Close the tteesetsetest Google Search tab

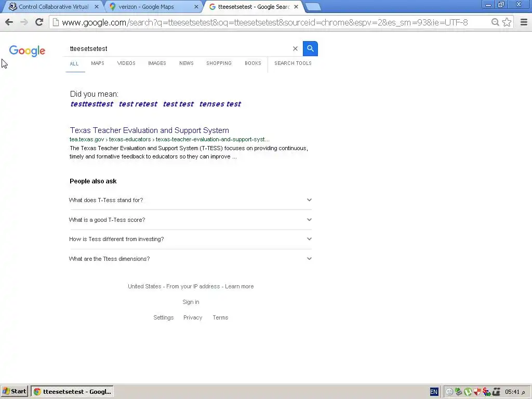(296, 7)
